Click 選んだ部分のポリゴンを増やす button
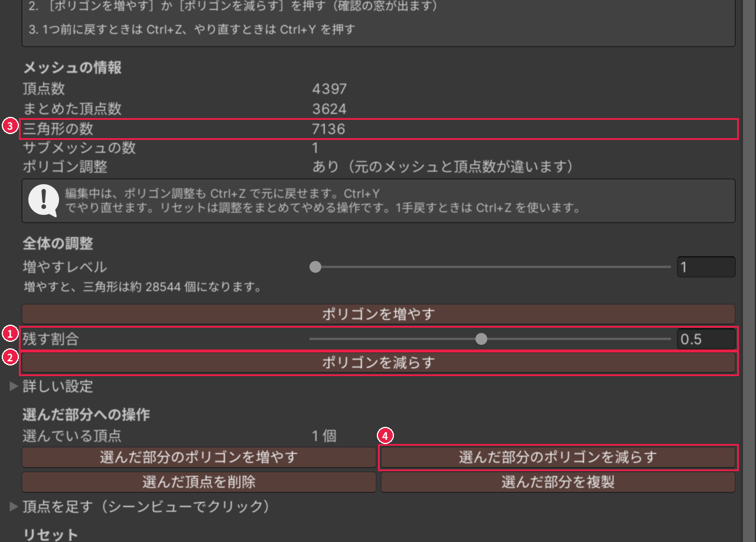Screen dimensions: 756x542 198,457
